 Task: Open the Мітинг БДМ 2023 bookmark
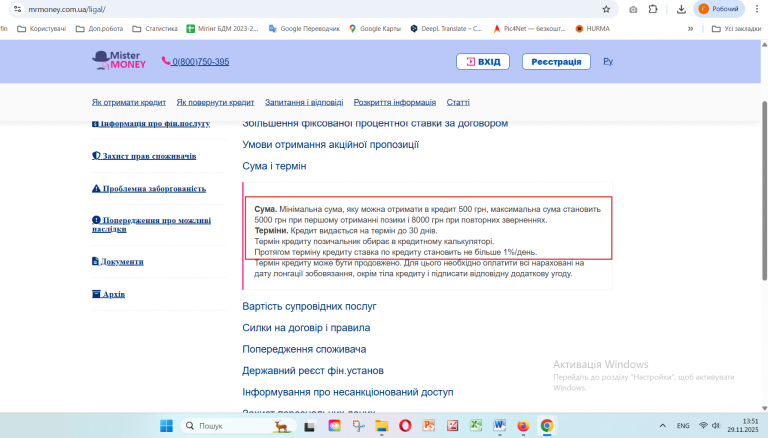222,28
